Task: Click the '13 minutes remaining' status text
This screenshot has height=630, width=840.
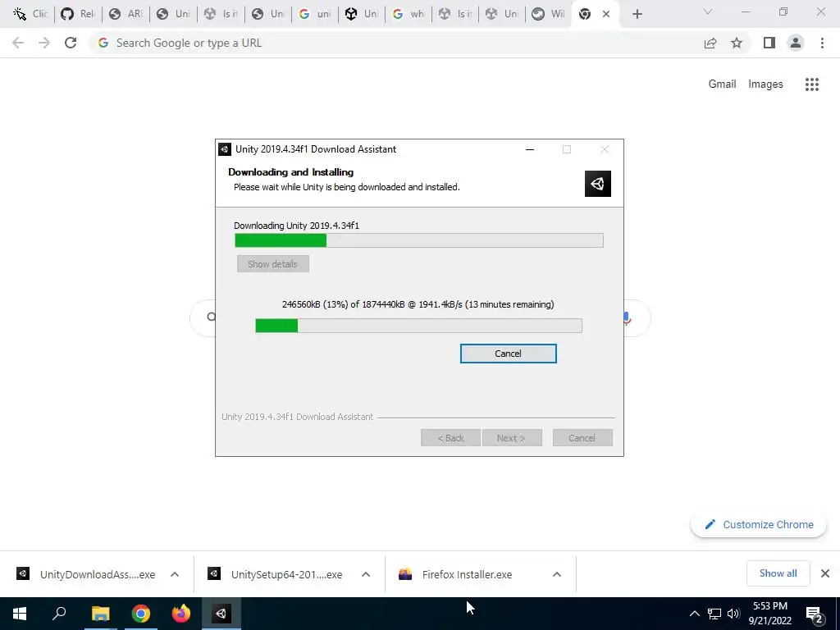Action: [511, 304]
